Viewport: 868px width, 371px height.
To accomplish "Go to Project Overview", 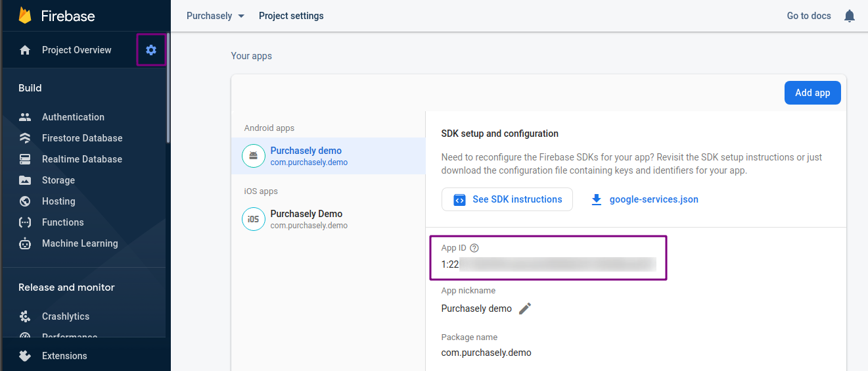I will click(x=76, y=50).
